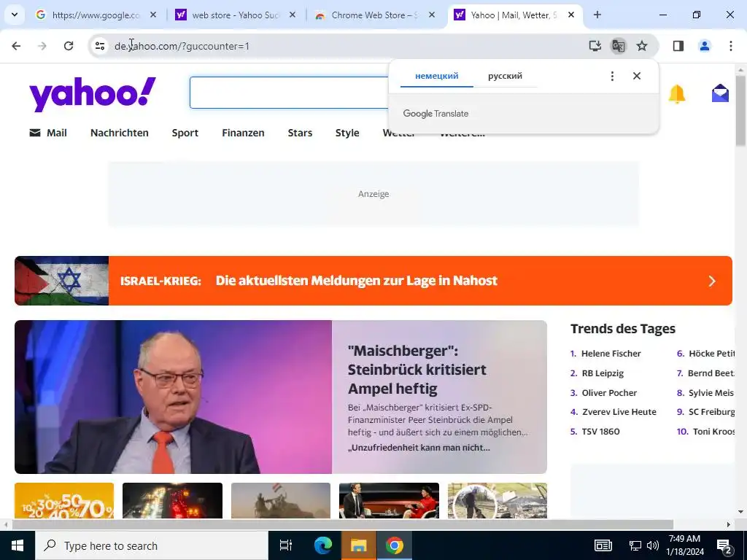747x560 pixels.
Task: Open Chrome side panel
Action: pos(678,46)
